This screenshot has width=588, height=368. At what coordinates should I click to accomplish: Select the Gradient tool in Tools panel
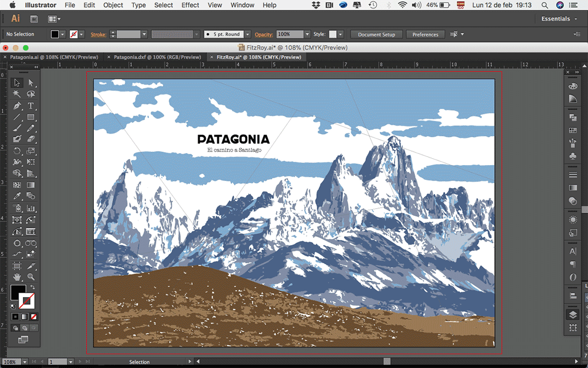click(x=30, y=185)
